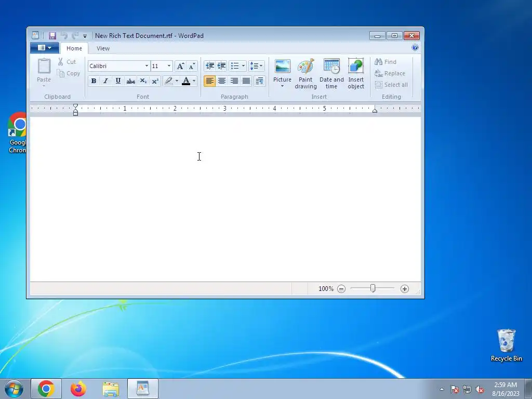Switch to the Home ribbon tab
The width and height of the screenshot is (532, 399).
(74, 48)
